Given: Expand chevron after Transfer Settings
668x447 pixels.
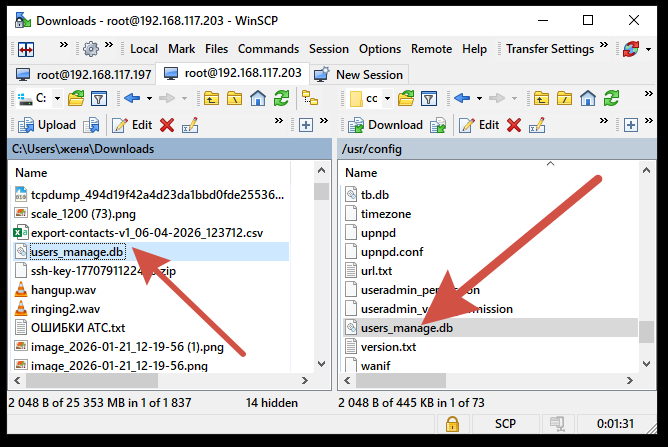Looking at the screenshot, I should click(x=604, y=45).
